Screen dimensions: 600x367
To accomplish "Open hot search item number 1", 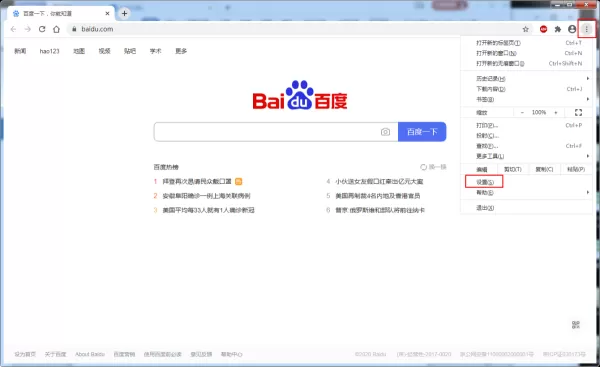I will [x=197, y=181].
